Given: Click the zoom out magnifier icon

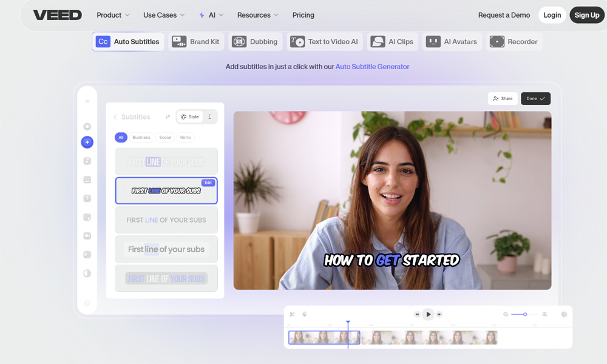Looking at the screenshot, I should pos(506,314).
